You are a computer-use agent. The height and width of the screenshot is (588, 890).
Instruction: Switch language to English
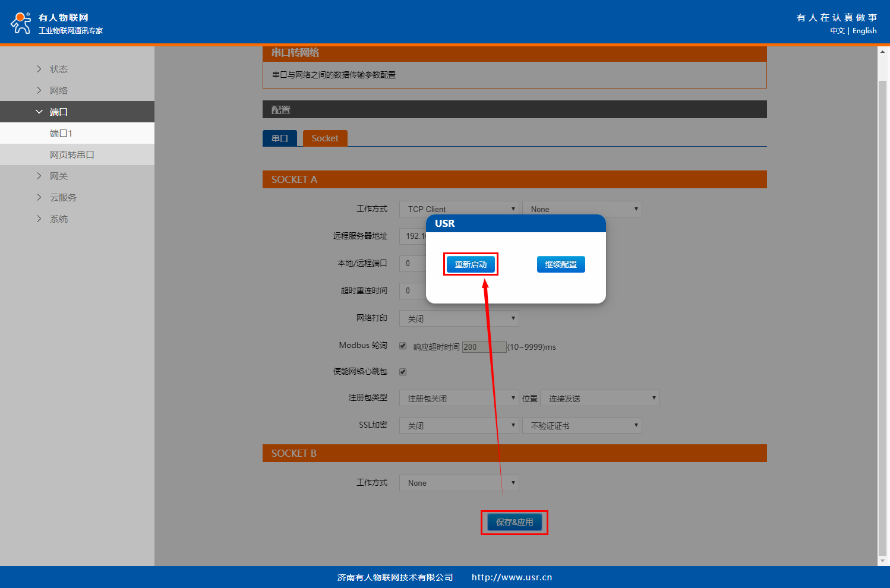[x=864, y=31]
